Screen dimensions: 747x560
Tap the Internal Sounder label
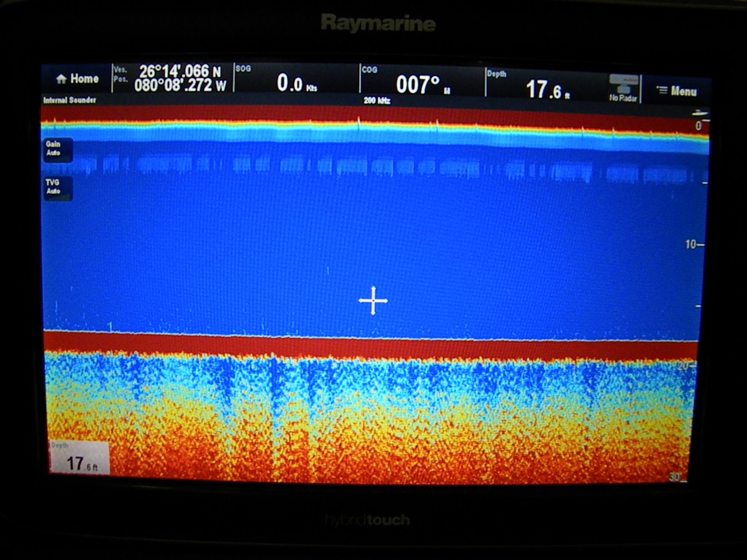[70, 100]
